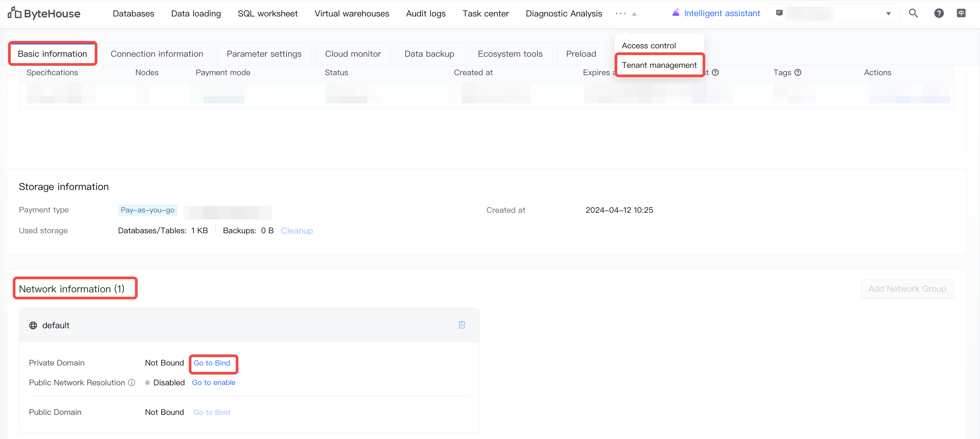Click the Cleanup backups link
The image size is (980, 439).
[296, 231]
